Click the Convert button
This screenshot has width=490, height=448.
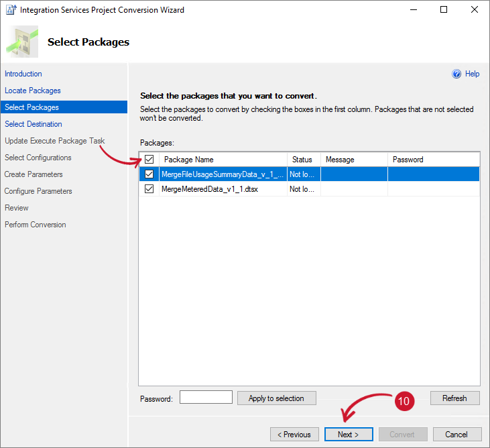coord(403,435)
